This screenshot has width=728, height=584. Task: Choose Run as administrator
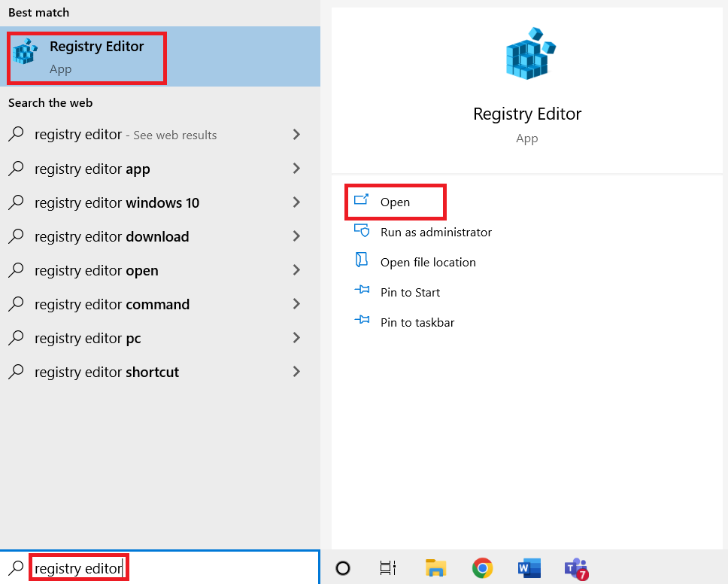tap(435, 232)
